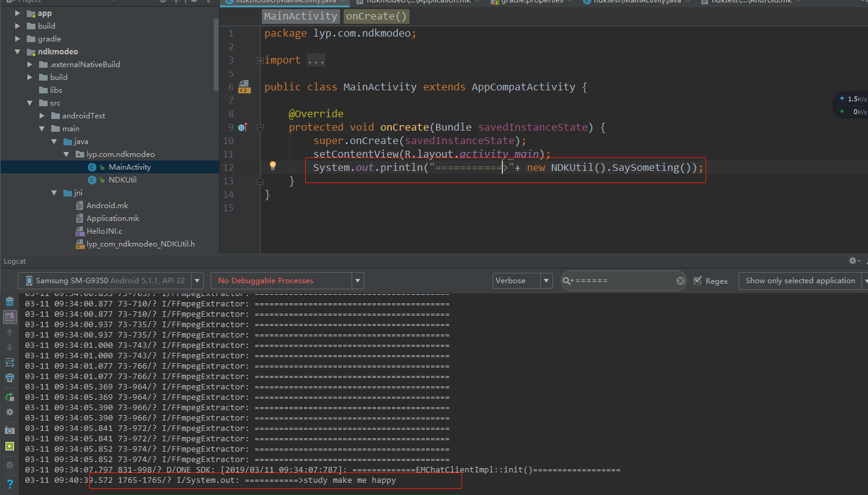
Task: Click the NDKUtil class icon in project tree
Action: [92, 179]
